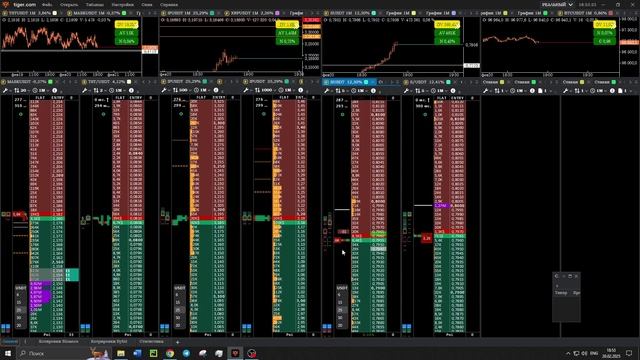The width and height of the screenshot is (640, 360).
Task: Open settings wrench in TRT/USDT order book
Action: tap(85, 90)
